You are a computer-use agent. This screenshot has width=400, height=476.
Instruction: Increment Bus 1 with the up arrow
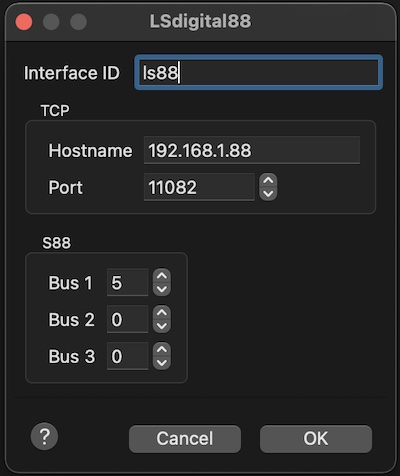click(x=162, y=276)
